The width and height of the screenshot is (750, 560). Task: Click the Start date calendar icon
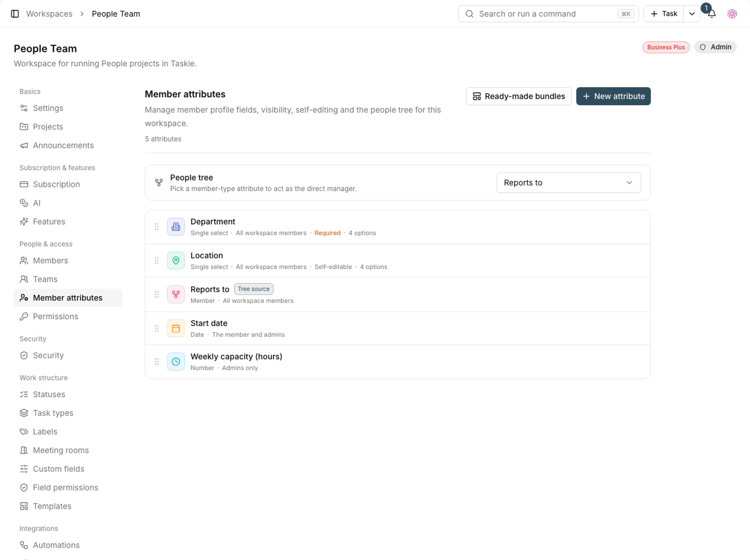[x=176, y=329]
